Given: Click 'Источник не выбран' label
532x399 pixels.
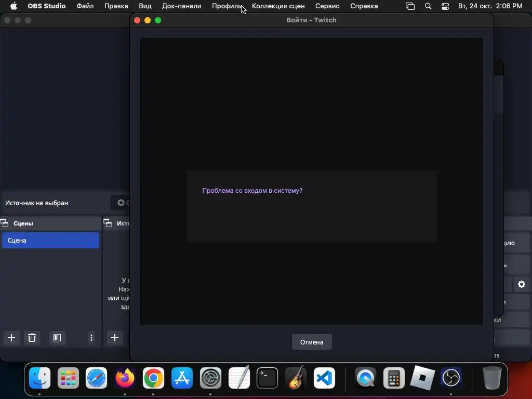Looking at the screenshot, I should coord(37,203).
